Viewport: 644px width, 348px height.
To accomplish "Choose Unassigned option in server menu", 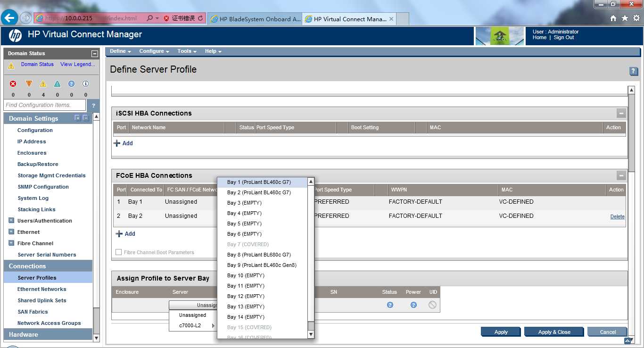I will [x=193, y=315].
